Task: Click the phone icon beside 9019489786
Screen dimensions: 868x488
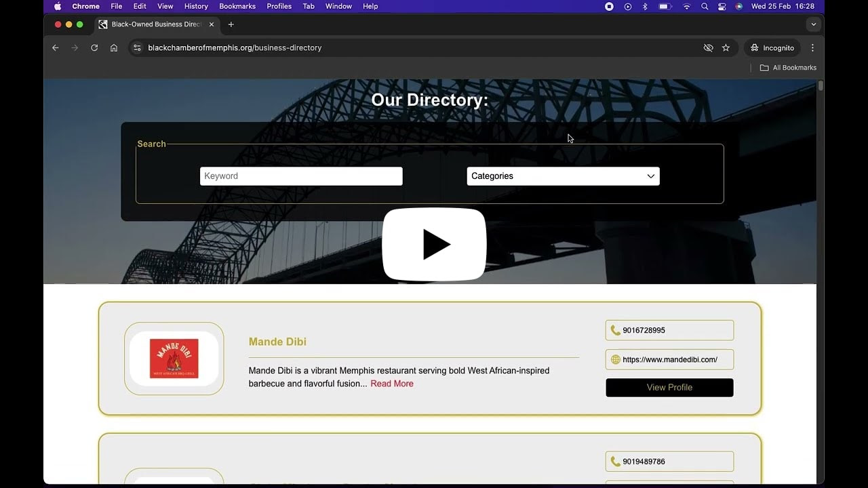Action: click(x=615, y=462)
